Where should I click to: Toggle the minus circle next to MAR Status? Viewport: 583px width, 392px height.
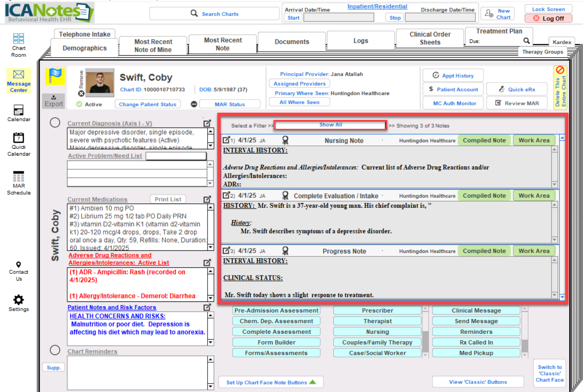194,104
